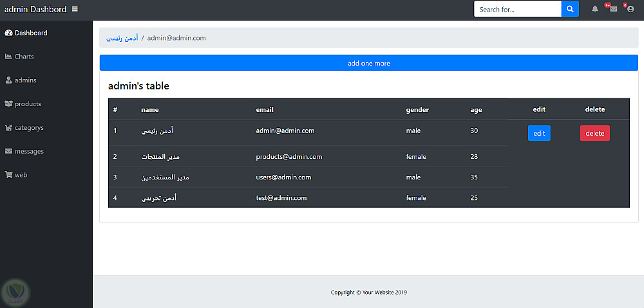Toggle the sidebar hamburger menu icon

pyautogui.click(x=75, y=9)
